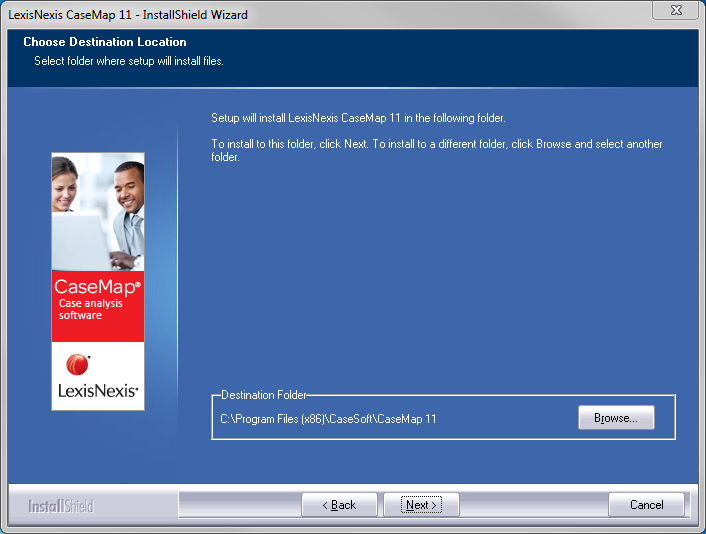Viewport: 706px width, 534px height.
Task: Select the destination path C:\Program Files (x86)\CaseSoft\CaseMap 11
Action: [328, 419]
